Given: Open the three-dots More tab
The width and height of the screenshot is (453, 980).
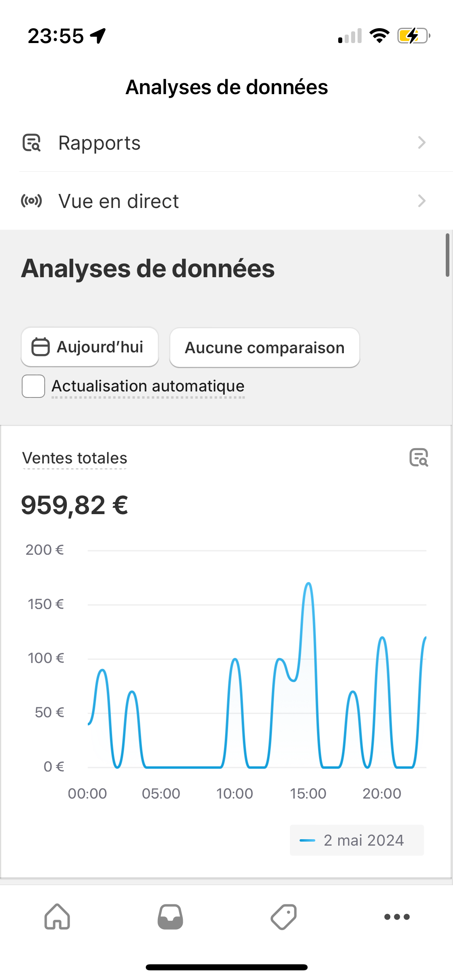Looking at the screenshot, I should point(397,917).
